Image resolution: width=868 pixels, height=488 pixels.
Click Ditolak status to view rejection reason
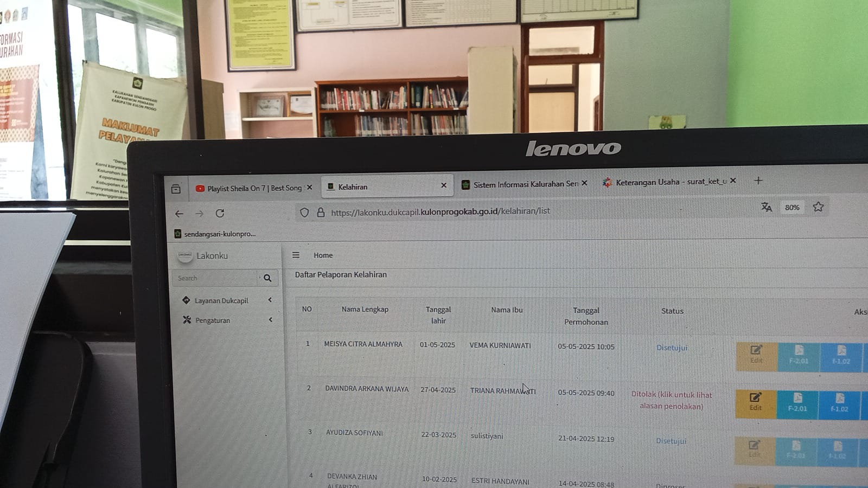(x=672, y=400)
